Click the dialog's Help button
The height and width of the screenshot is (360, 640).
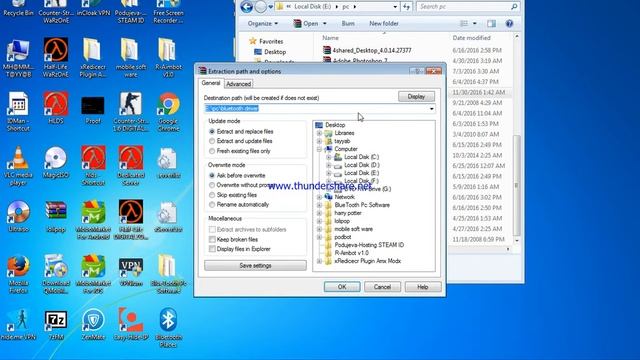pos(423,287)
